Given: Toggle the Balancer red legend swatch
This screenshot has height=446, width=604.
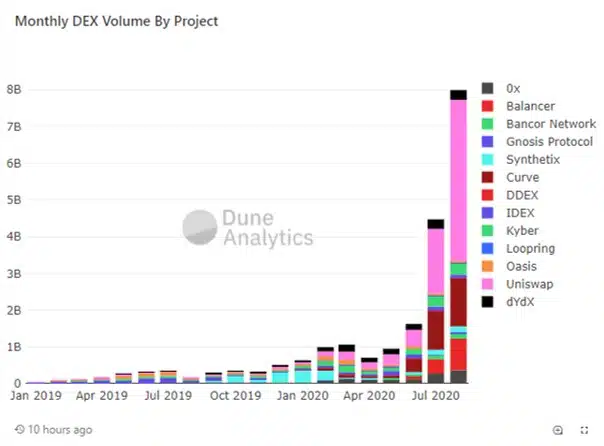Looking at the screenshot, I should tap(487, 106).
